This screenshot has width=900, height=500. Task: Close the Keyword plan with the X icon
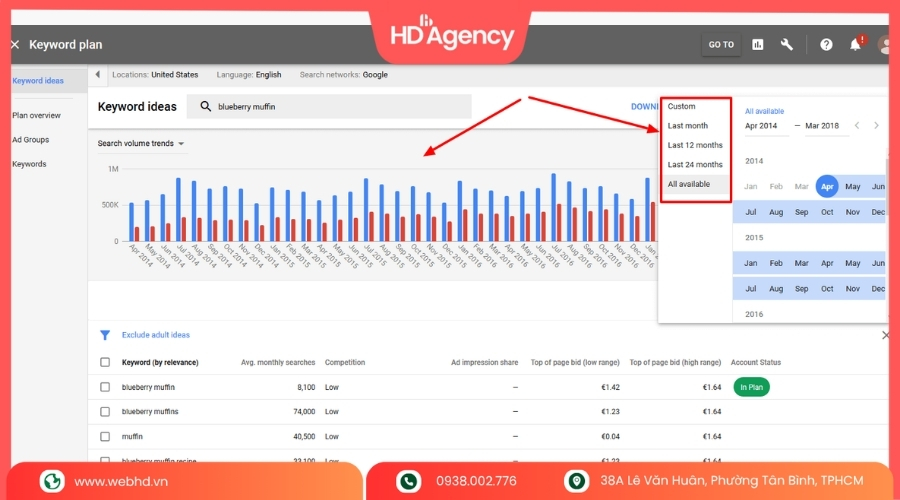(x=15, y=45)
